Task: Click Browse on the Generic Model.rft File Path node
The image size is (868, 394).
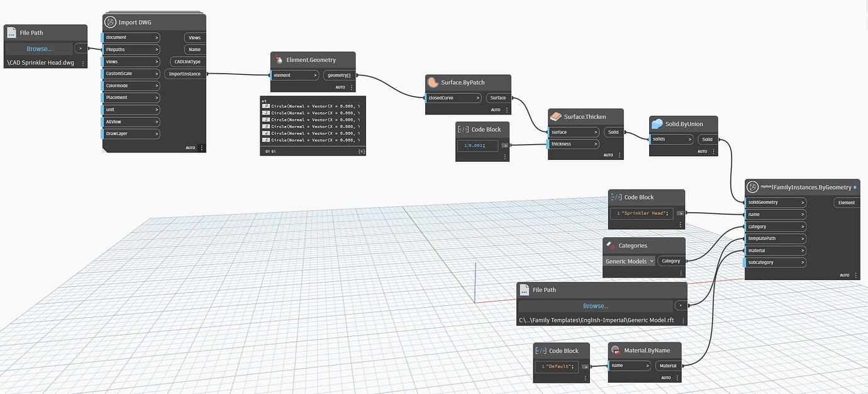Action: pos(595,305)
